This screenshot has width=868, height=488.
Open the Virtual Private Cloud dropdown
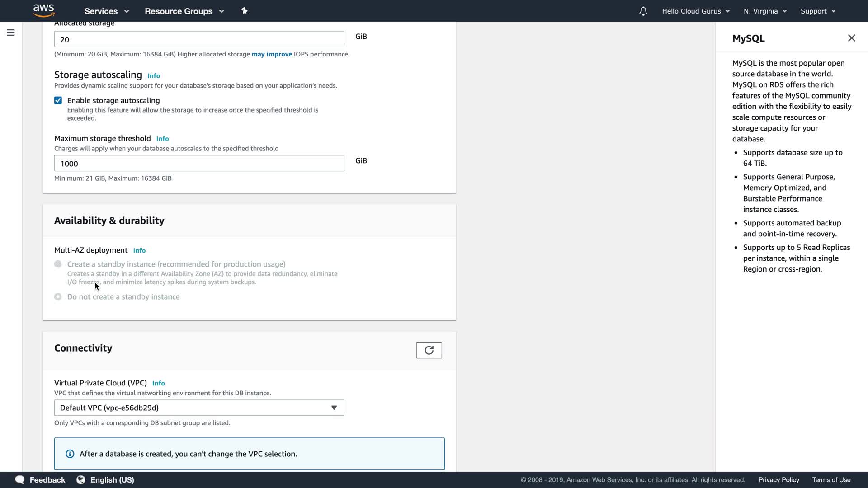(x=199, y=408)
